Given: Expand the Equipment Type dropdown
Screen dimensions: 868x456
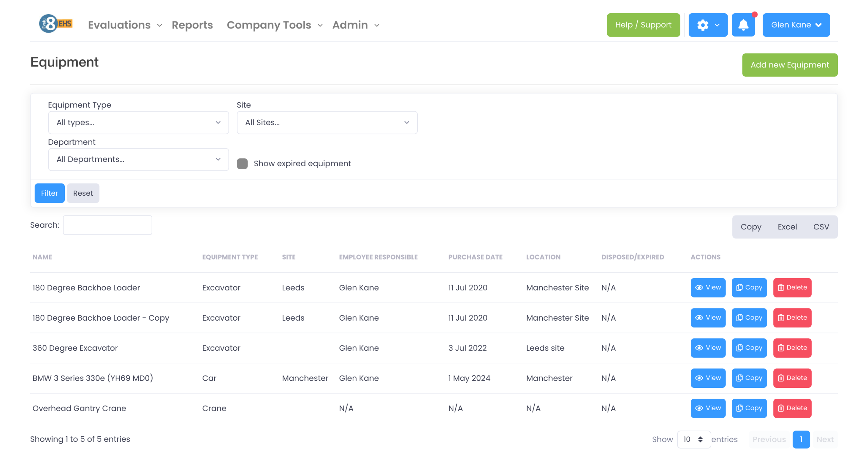Looking at the screenshot, I should [138, 122].
